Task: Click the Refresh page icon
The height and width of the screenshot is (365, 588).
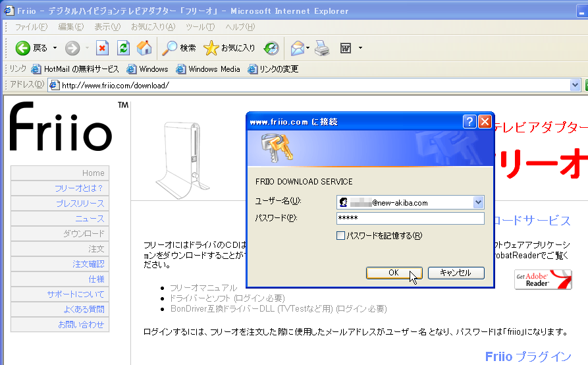Action: tap(123, 48)
